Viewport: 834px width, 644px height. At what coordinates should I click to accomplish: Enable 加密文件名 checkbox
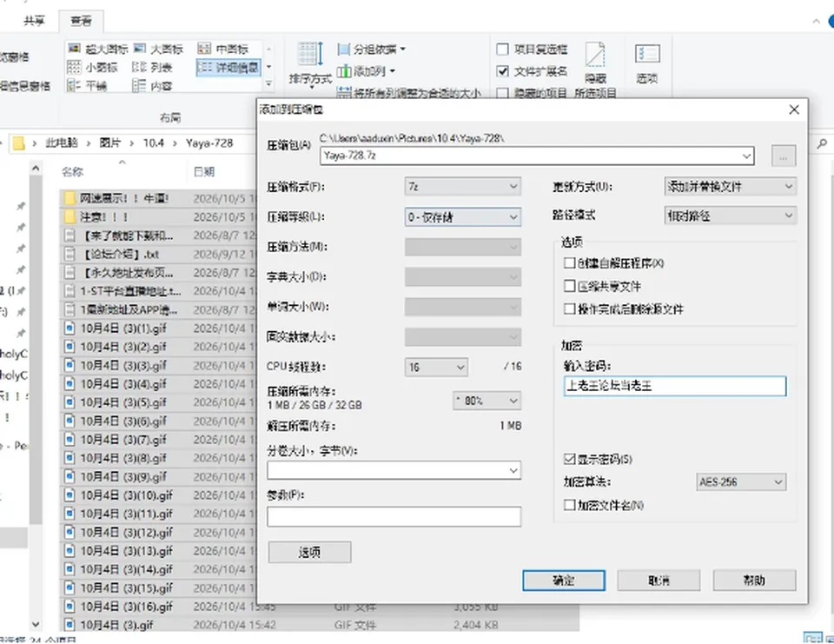click(x=570, y=505)
